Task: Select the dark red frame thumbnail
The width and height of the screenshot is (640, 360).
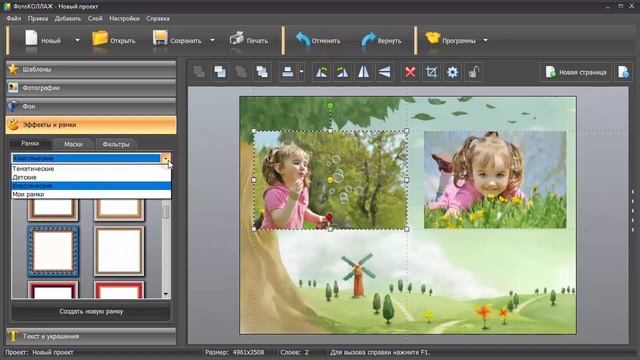Action: [53, 289]
